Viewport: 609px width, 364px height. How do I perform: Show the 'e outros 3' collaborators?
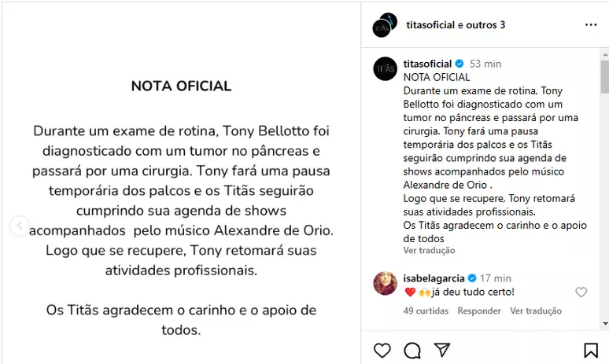(482, 25)
